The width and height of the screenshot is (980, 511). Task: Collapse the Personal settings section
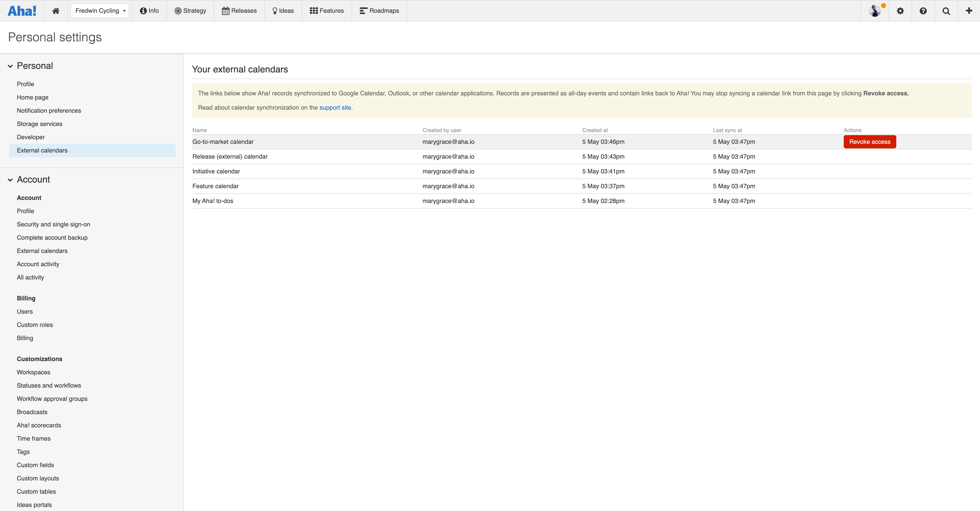coord(10,66)
